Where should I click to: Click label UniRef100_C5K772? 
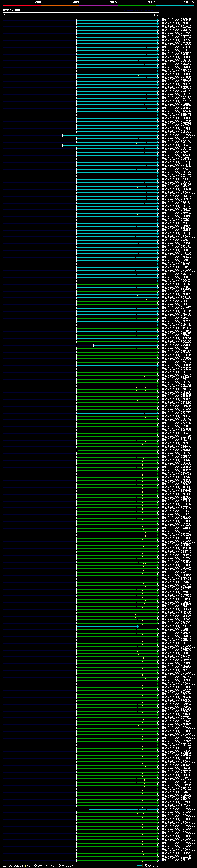pyautogui.click(x=177, y=389)
